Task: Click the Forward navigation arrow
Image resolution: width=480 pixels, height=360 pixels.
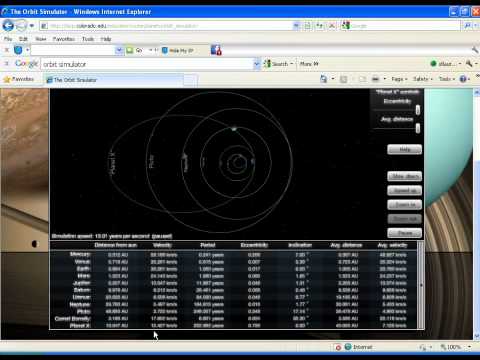Action: pyautogui.click(x=21, y=26)
